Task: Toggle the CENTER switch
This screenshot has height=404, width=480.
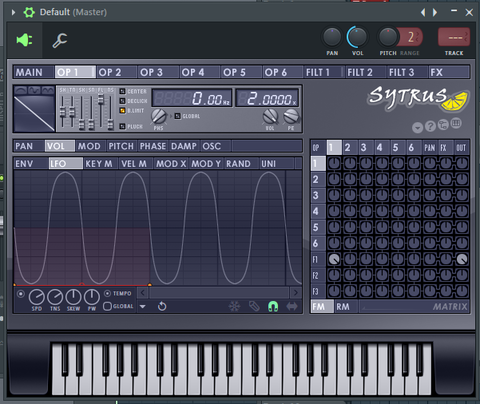Action: coord(122,91)
